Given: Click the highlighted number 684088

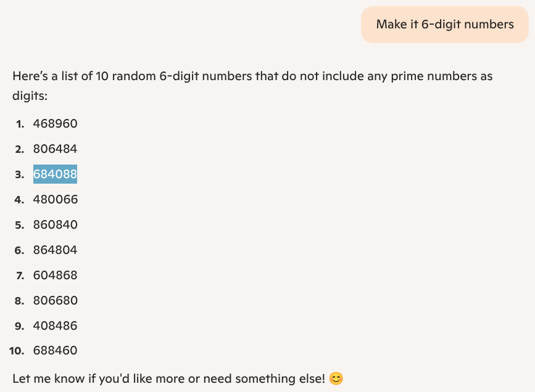Looking at the screenshot, I should [x=56, y=174].
